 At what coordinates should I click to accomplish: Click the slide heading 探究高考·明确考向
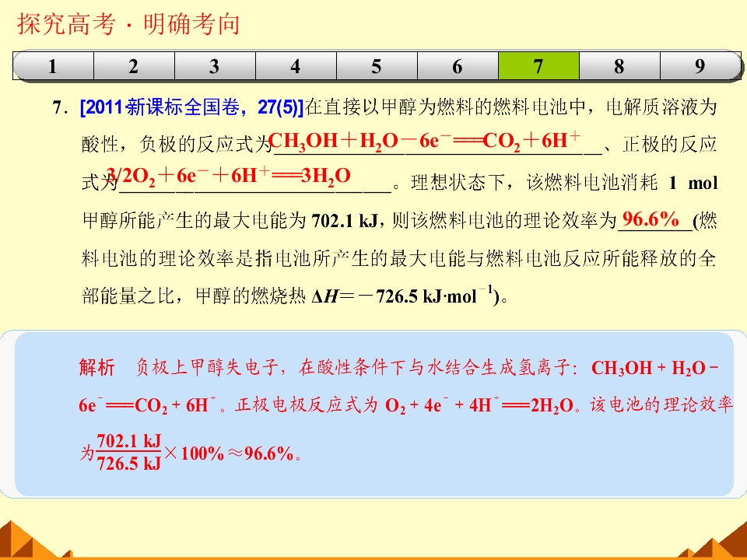128,23
